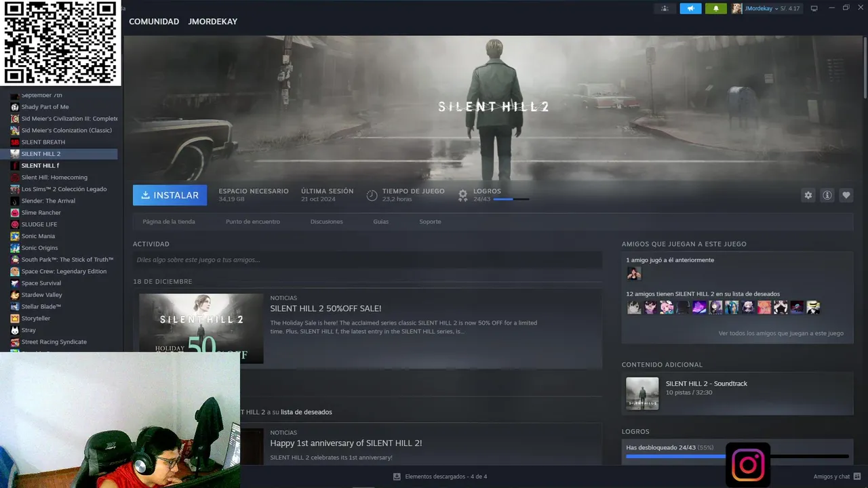Click the Logros 24/43 header progress bar
Screen dimensions: 868x488
511,199
